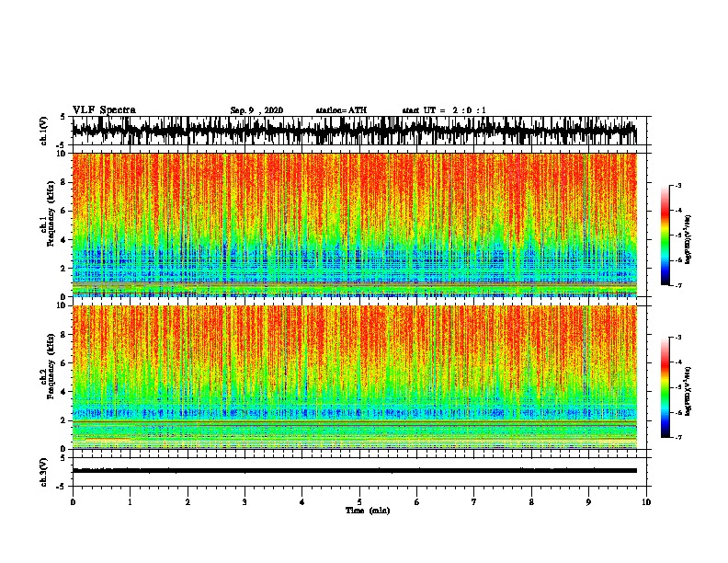Screen dimensions: 728x563
Task: Select the "Sep. 9 , 2020" date label
Action: click(x=256, y=110)
